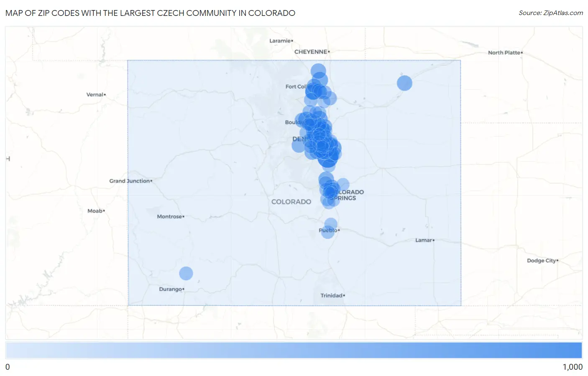Screen dimensions: 588x376
Task: Select the Cheyenne city label
Action: pos(312,52)
